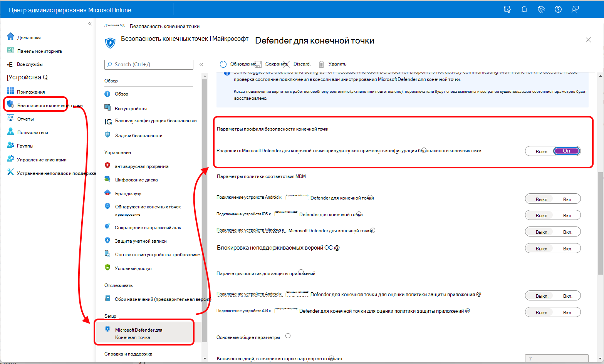Viewport: 604px width, 364px height.
Task: Open Защита учетной записи icon
Action: tap(107, 240)
